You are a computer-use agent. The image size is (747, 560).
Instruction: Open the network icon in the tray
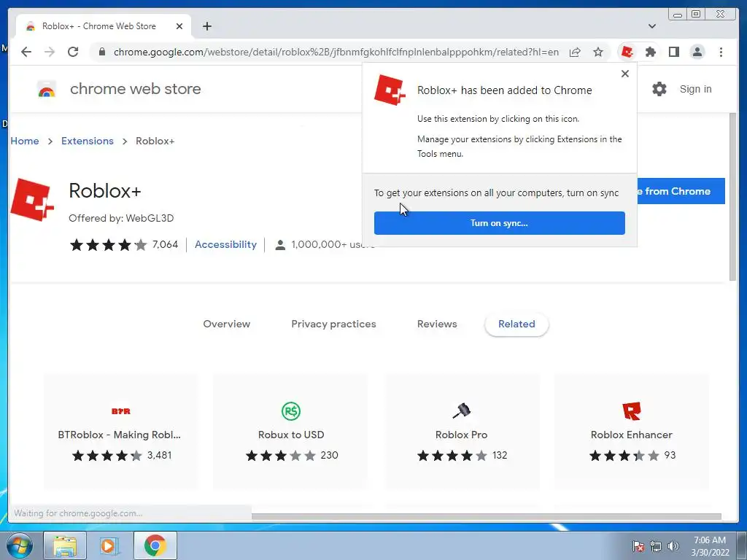(656, 546)
